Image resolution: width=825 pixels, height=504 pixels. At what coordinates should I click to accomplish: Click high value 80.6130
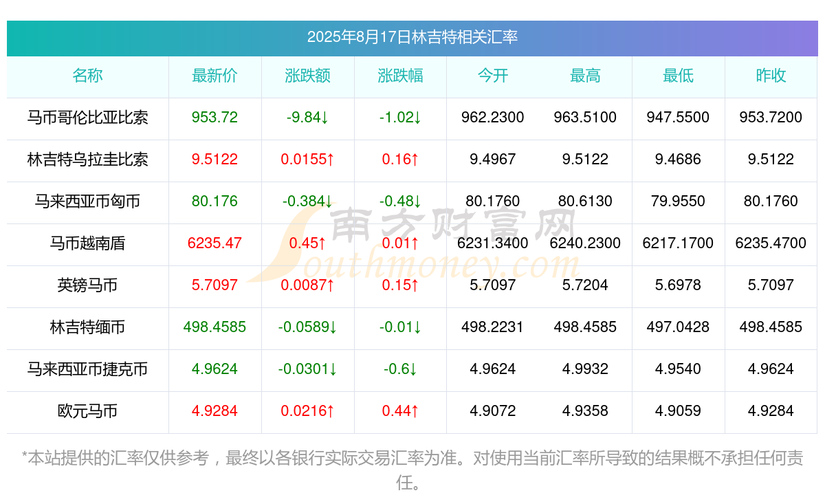click(585, 201)
